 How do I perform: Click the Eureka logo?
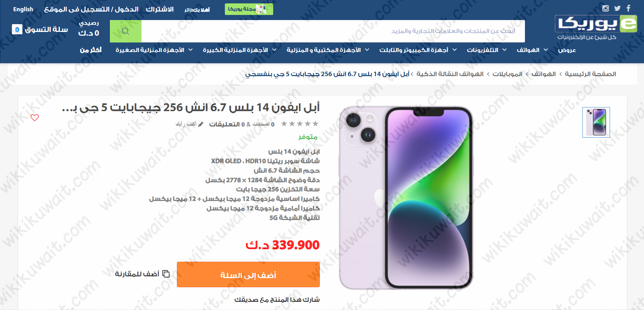tap(596, 28)
